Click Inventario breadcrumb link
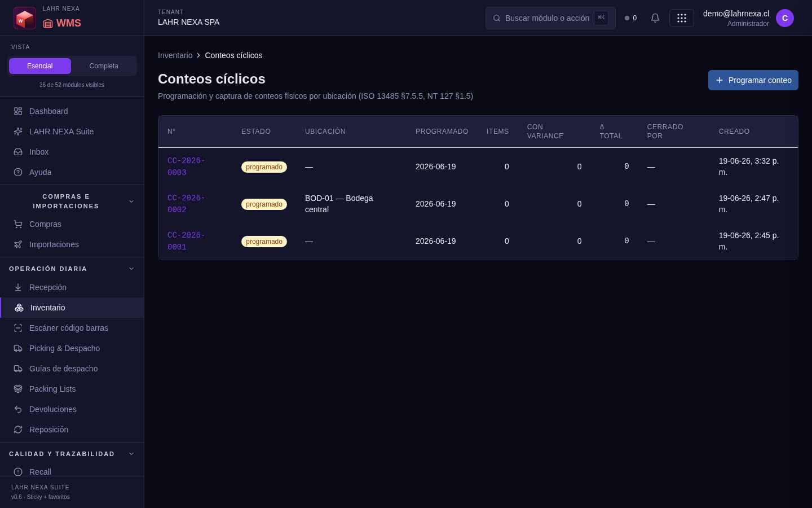Viewport: 812px width, 508px height. coord(175,55)
